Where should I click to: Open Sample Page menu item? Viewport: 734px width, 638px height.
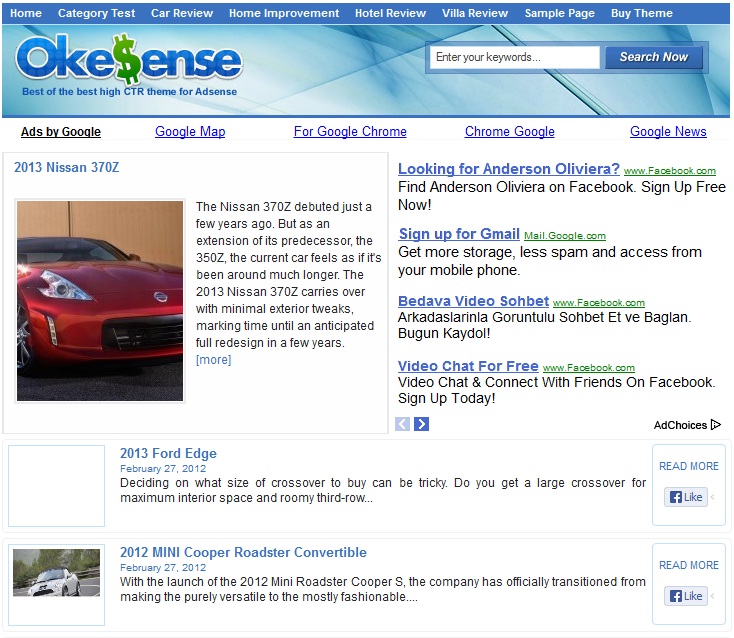[559, 13]
